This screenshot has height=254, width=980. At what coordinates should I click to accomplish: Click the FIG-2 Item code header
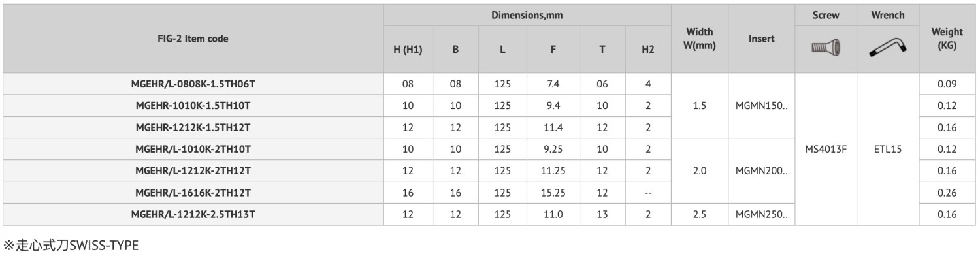tap(192, 38)
